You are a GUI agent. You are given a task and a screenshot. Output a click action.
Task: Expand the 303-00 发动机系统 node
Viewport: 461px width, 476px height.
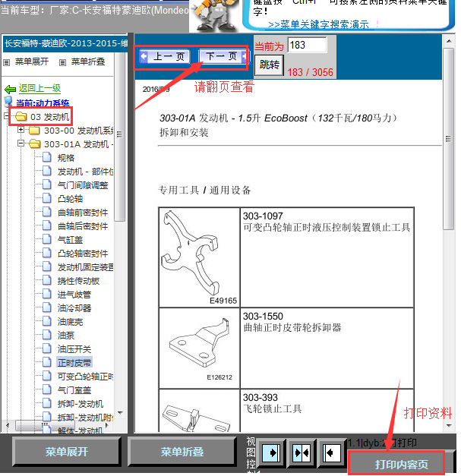(21, 130)
